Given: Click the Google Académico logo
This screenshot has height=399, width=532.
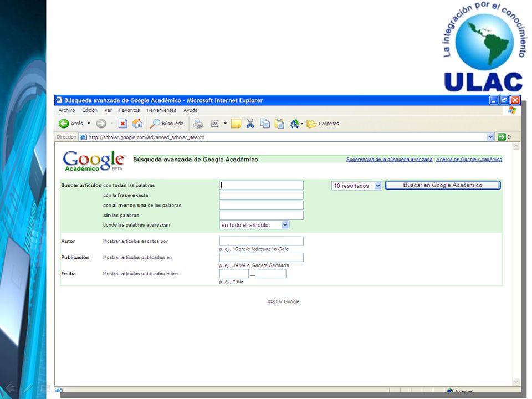Looking at the screenshot, I should [94, 161].
